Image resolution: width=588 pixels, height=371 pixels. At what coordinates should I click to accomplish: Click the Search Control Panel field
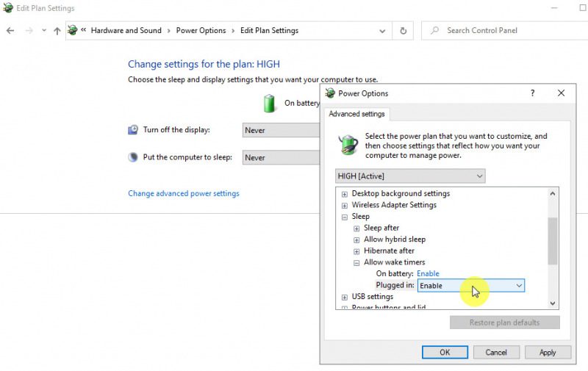pos(504,31)
